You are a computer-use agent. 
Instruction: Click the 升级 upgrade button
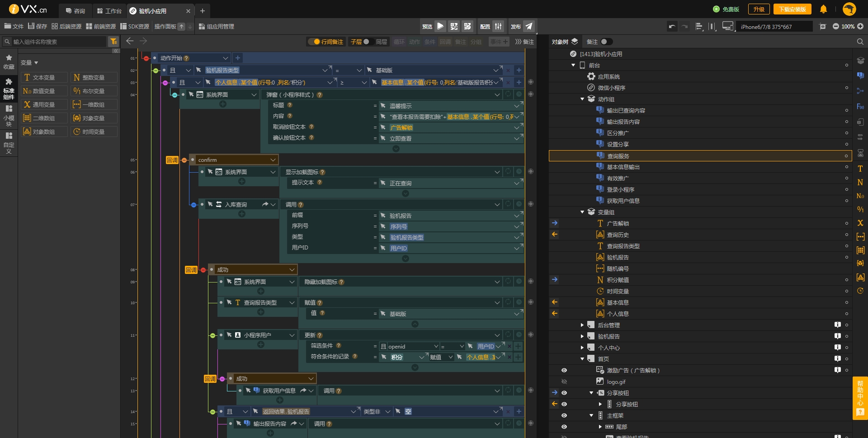pyautogui.click(x=759, y=9)
